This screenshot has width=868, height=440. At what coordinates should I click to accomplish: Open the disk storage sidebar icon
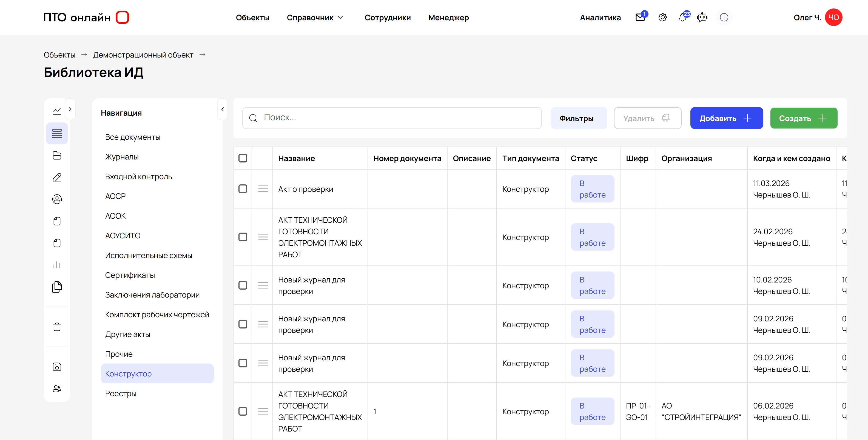pos(57,367)
